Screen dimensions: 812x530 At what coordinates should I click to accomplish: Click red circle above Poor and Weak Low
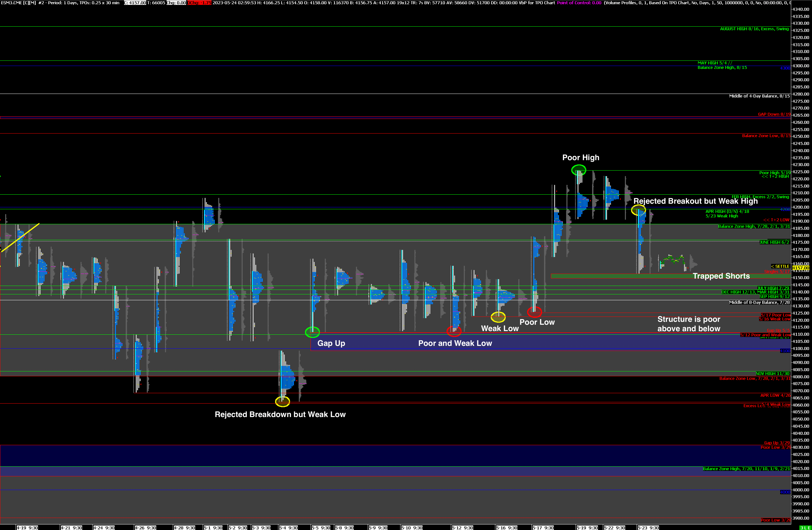pos(454,331)
